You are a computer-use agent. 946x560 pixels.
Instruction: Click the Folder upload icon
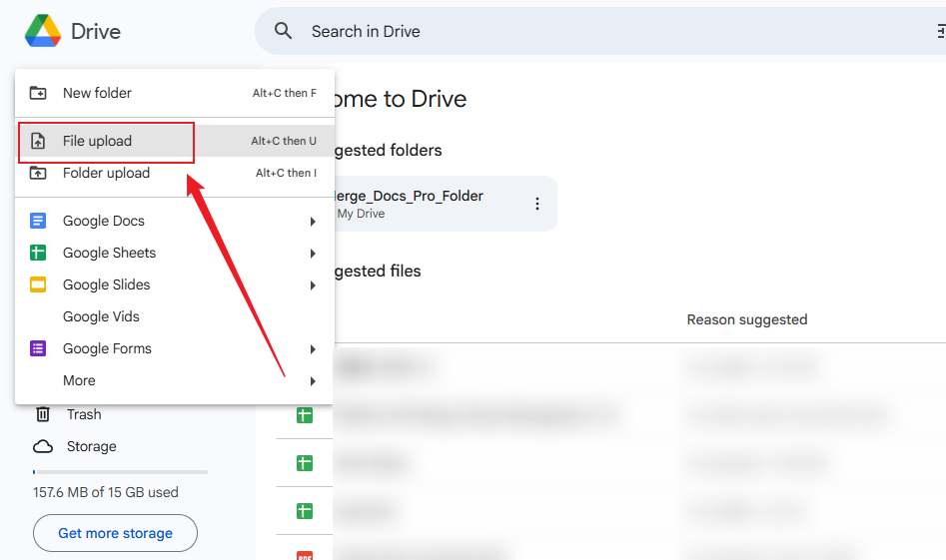click(38, 173)
